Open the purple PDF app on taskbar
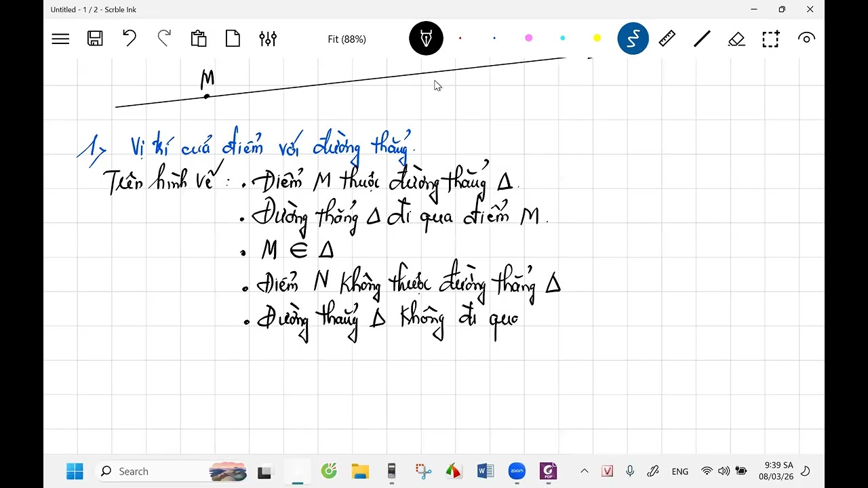Screen dimensions: 868x488 [x=548, y=471]
